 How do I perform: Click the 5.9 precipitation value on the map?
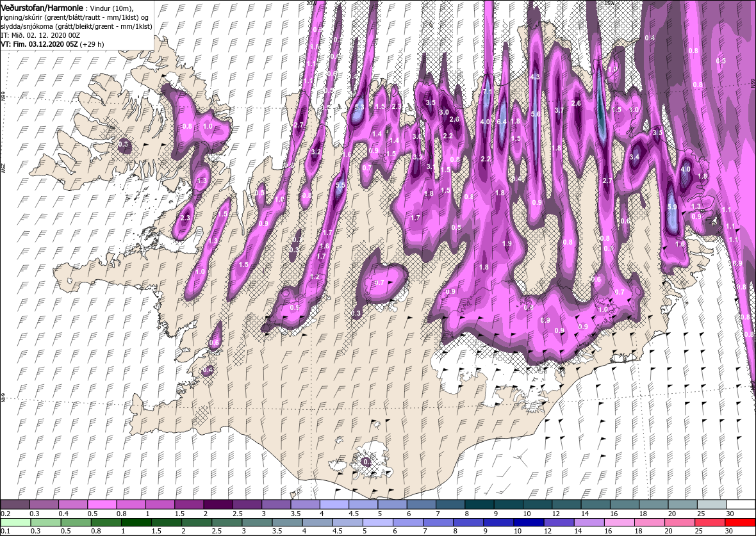[x=672, y=207]
